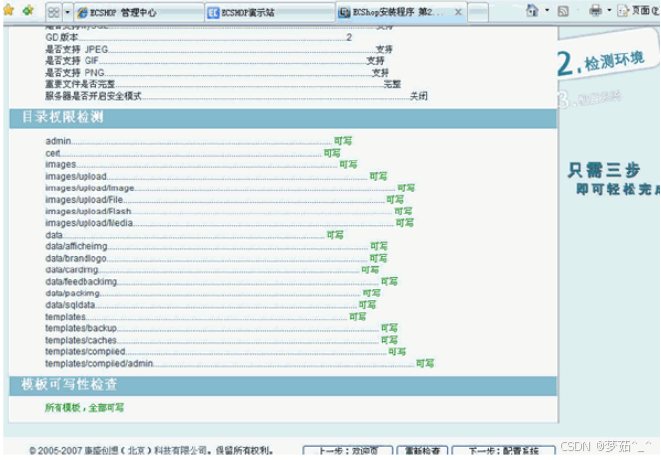Click data/brandlogo directory name

[x=76, y=258]
